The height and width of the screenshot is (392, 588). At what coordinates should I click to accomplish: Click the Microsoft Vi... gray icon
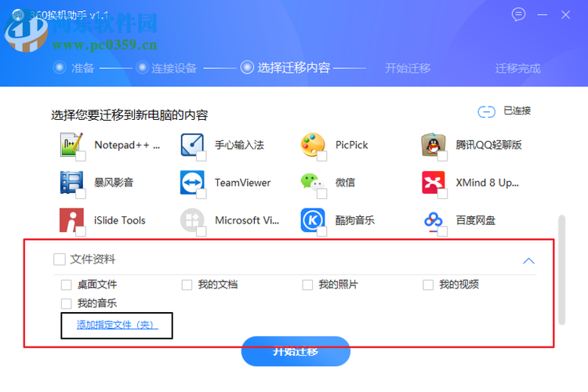pyautogui.click(x=192, y=220)
